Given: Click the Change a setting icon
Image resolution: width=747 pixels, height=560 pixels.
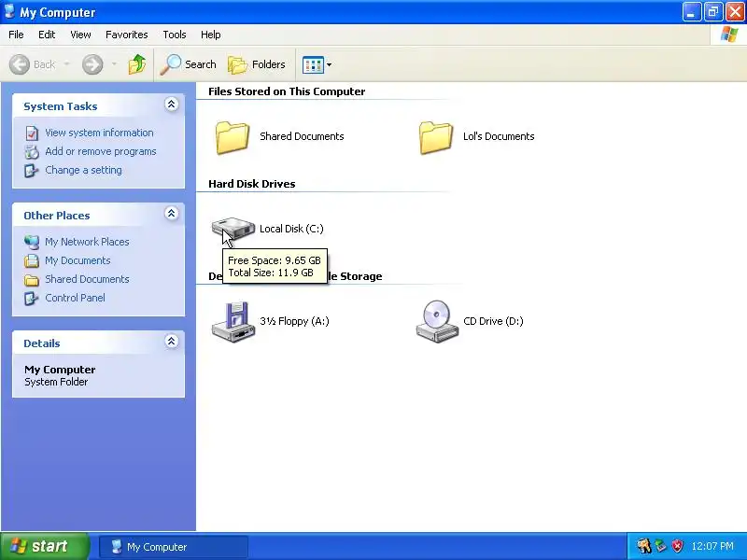Looking at the screenshot, I should pyautogui.click(x=32, y=171).
